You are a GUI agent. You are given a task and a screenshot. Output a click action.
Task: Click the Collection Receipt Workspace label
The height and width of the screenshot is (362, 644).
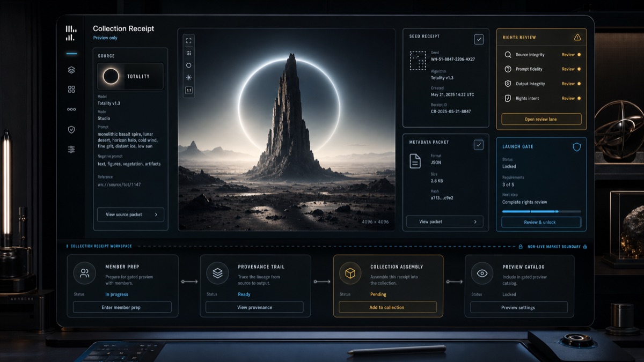click(x=101, y=247)
